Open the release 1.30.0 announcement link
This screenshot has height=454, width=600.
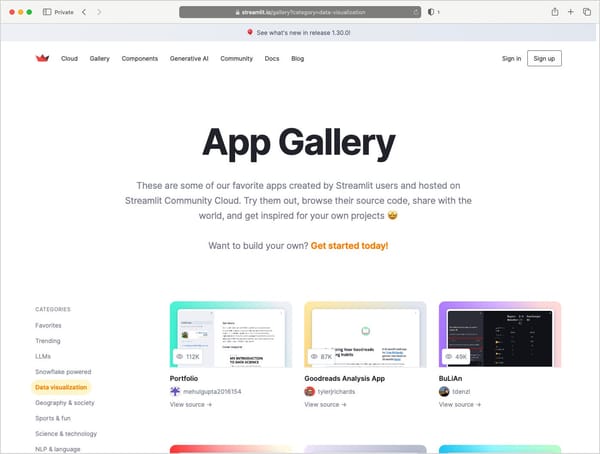pyautogui.click(x=303, y=33)
